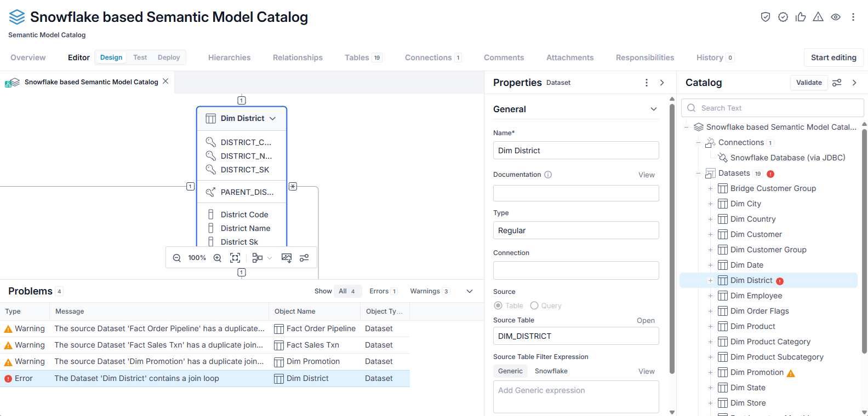Open the page's three-dot menu in the header
868x416 pixels.
click(853, 17)
